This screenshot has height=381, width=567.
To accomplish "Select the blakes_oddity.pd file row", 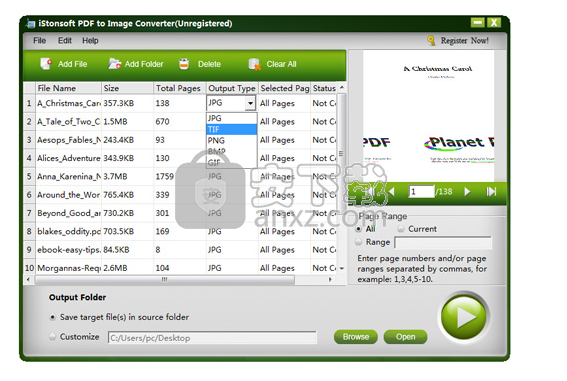I will (x=180, y=231).
